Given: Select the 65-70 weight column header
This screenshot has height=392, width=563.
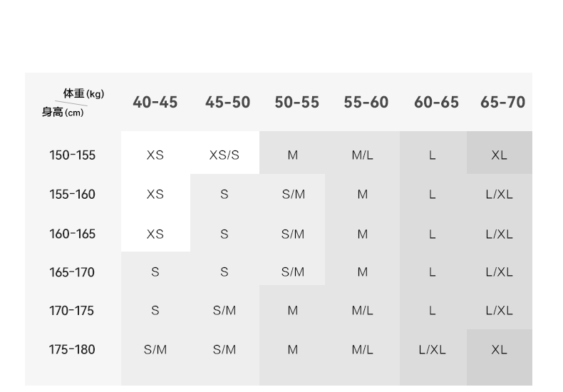Looking at the screenshot, I should (502, 103).
